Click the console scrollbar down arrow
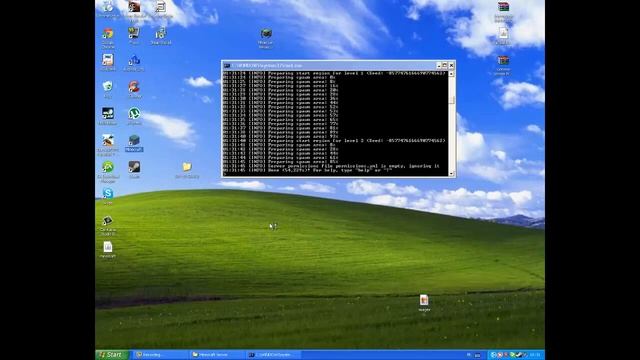The image size is (640, 360). [451, 173]
